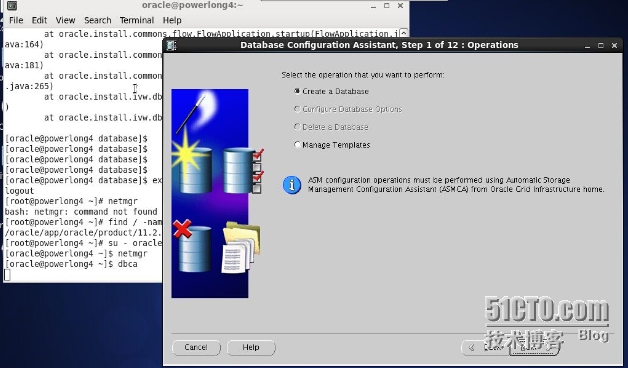Click the 'Management Configuration Assistant (ASMCA)' line
The image size is (628, 368).
[456, 189]
